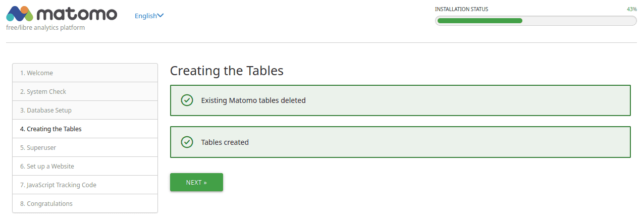Open the '3. Database Setup' step
Screen dimensions: 644x220
46,110
